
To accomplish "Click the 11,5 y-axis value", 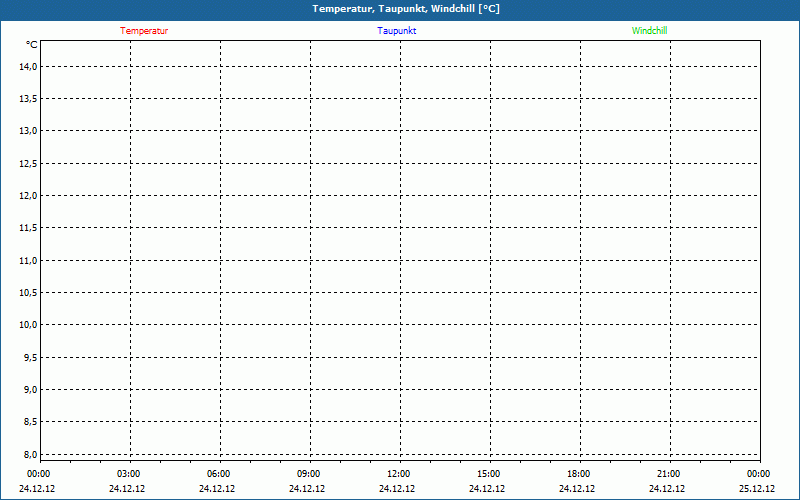I will click(28, 228).
